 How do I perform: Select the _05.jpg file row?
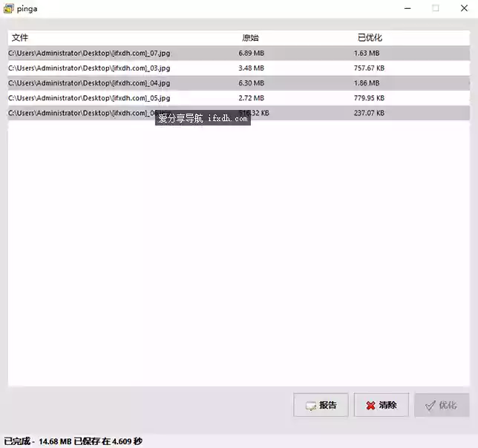(x=239, y=98)
